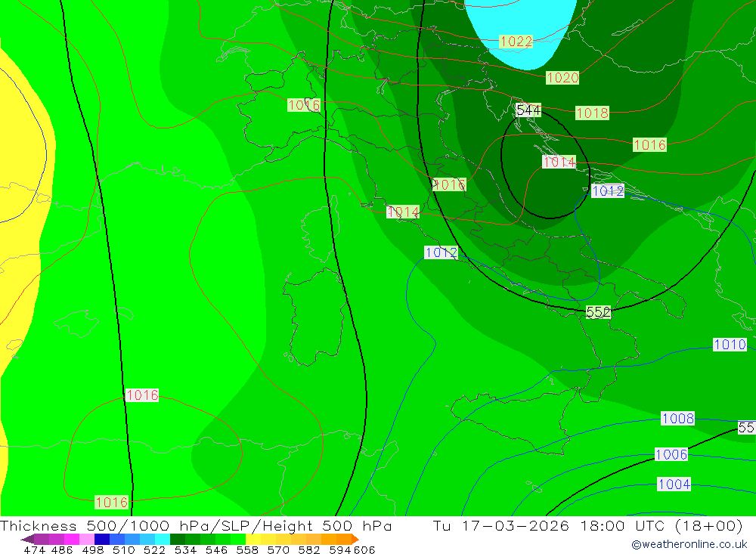Click the blue 1004 isobar label
Image resolution: width=756 pixels, height=554 pixels.
click(674, 484)
